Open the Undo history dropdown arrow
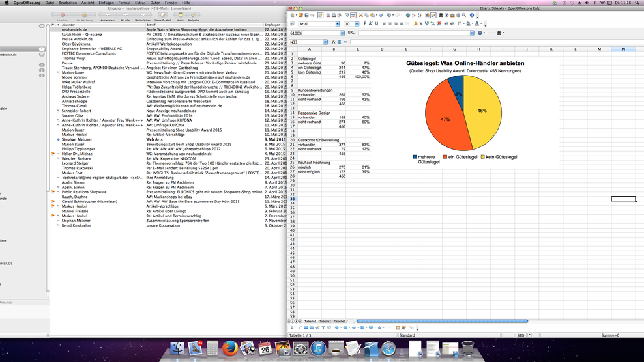644x362 pixels. tap(393, 15)
